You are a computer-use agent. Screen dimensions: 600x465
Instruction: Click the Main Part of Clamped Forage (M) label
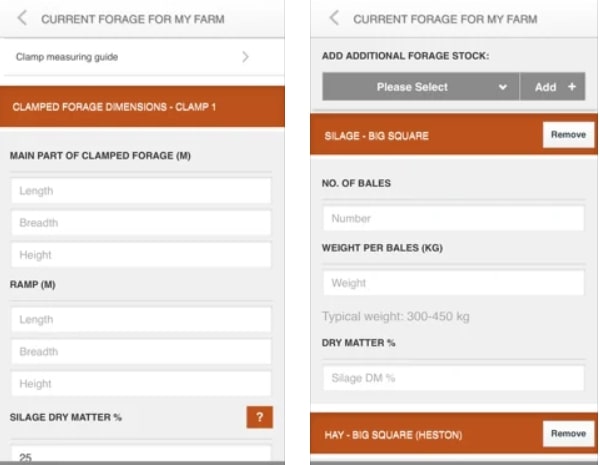pos(100,156)
